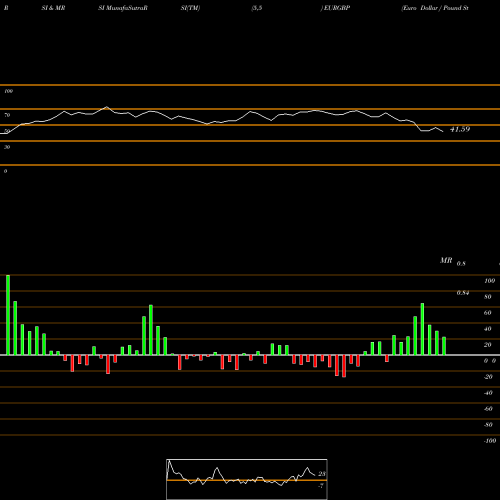Click 'Euro Dollar / Pound St' title text
The height and width of the screenshot is (500, 500).
435,8
